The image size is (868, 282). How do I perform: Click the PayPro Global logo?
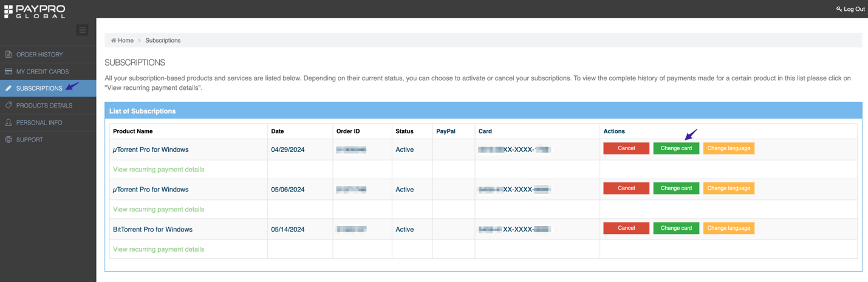pyautogui.click(x=35, y=11)
